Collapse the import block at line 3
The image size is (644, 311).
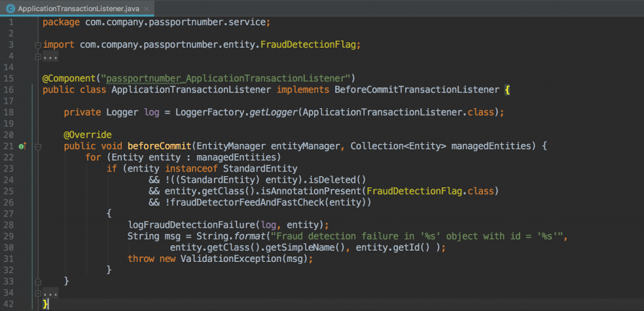pos(38,45)
